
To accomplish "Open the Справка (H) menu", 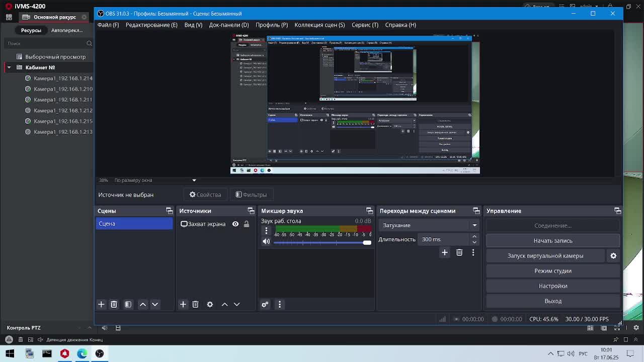I will (400, 25).
